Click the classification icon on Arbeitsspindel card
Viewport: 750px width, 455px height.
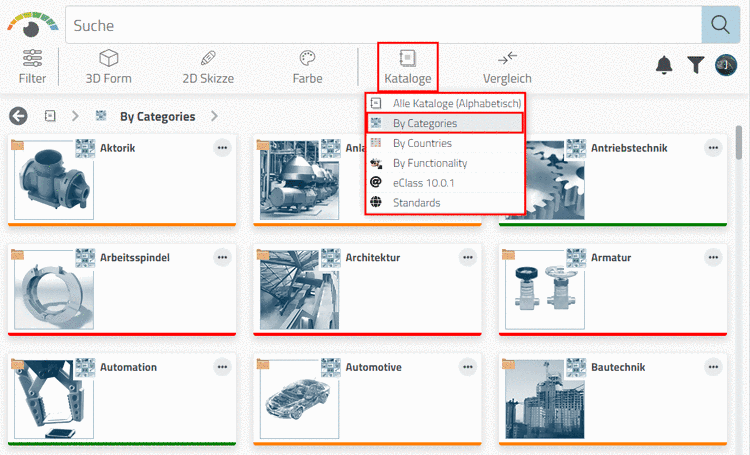pyautogui.click(x=85, y=258)
